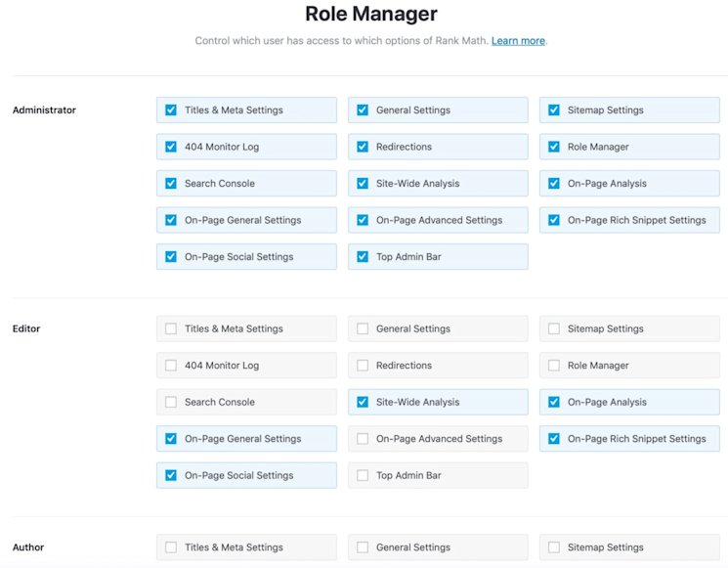Screen dimensions: 728x568
Task: Enable Editor General Settings
Action: coord(363,328)
